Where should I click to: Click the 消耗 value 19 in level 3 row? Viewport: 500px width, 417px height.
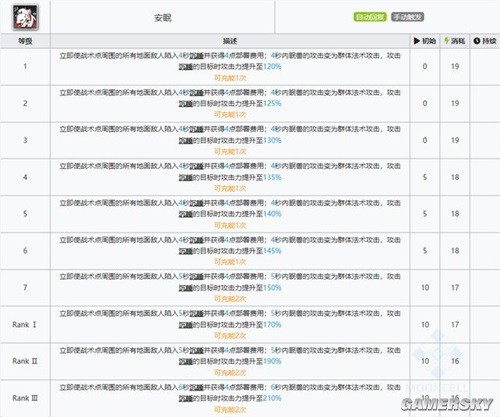coord(455,140)
